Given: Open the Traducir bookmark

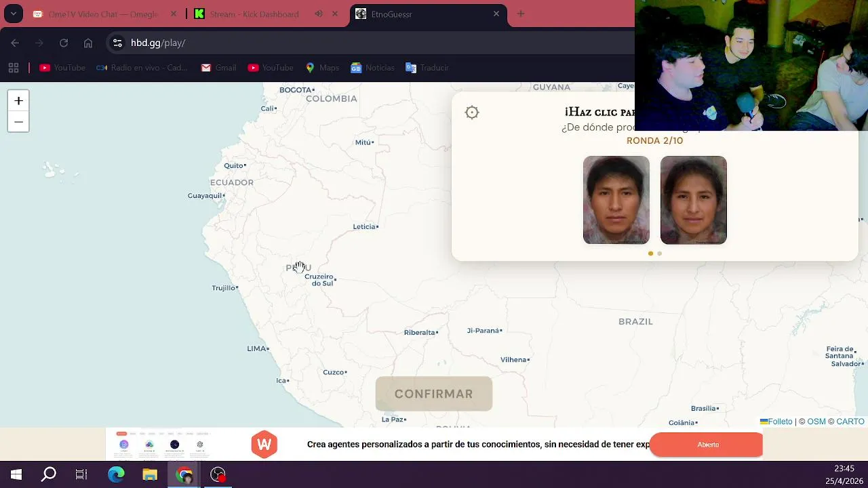Looking at the screenshot, I should tap(427, 68).
